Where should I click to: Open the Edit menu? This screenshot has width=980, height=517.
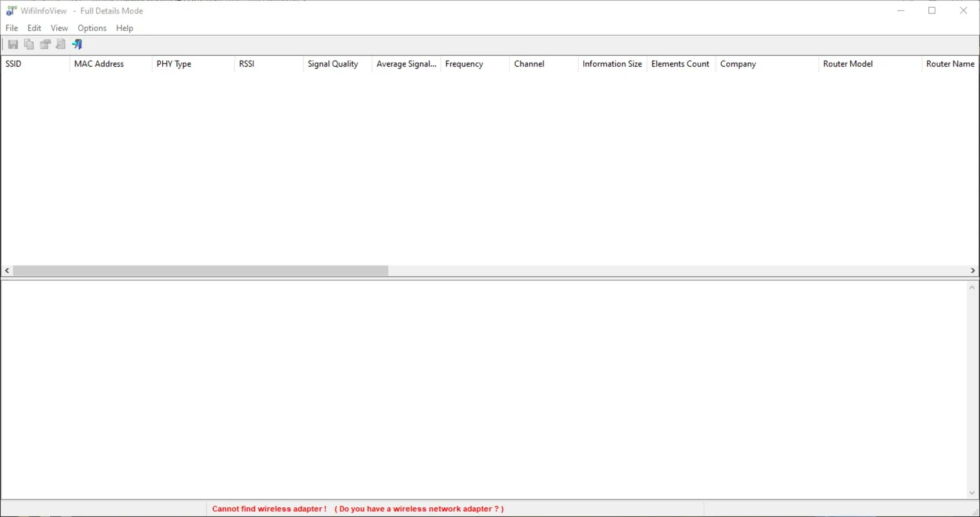(x=34, y=28)
